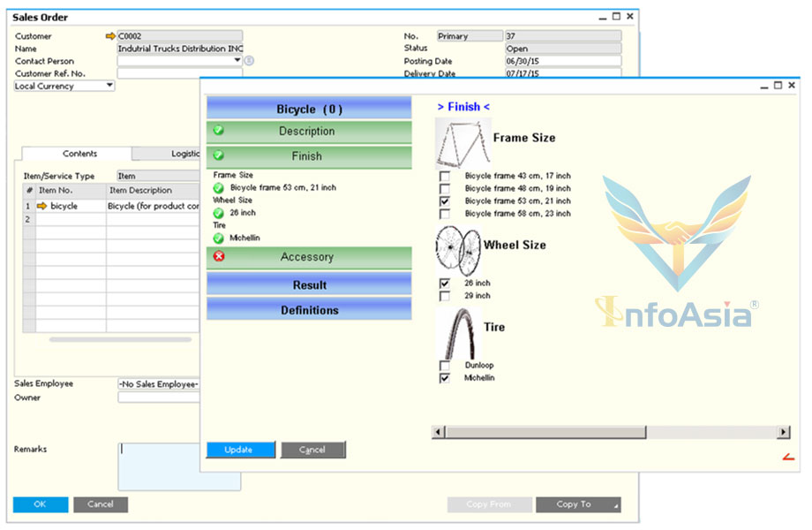Uncheck Bicycle frame 53 cm, 21 inch
The height and width of the screenshot is (530, 812).
tap(444, 201)
